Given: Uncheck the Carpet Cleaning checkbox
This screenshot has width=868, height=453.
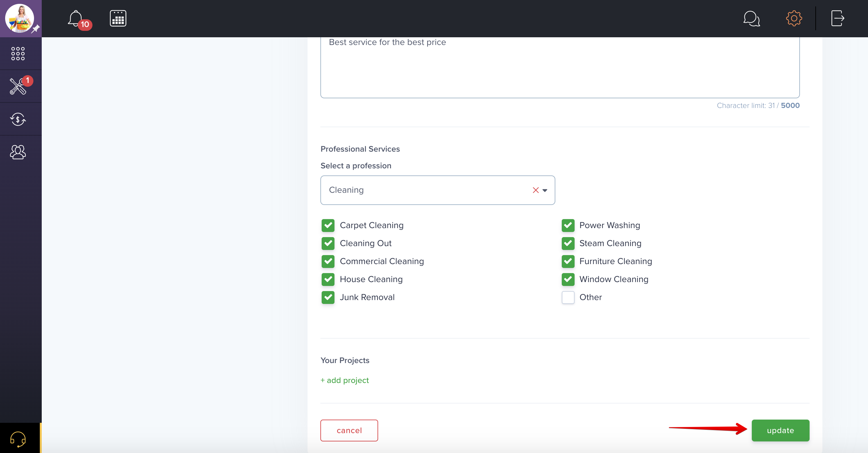Looking at the screenshot, I should (328, 225).
